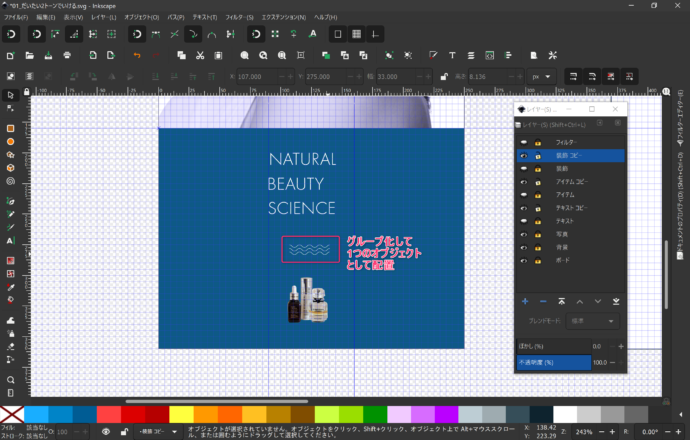
Task: Open the レイヤー(L) menu
Action: tap(104, 17)
